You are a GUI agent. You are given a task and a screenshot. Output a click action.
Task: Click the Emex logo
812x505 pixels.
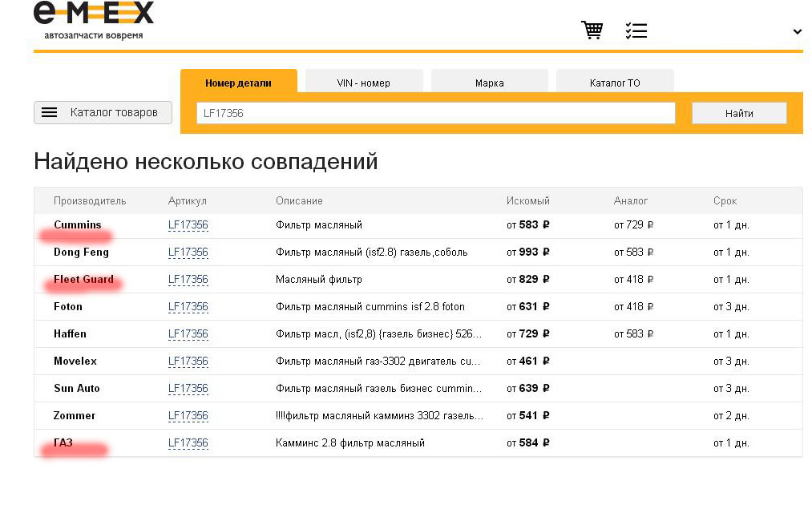click(x=93, y=19)
